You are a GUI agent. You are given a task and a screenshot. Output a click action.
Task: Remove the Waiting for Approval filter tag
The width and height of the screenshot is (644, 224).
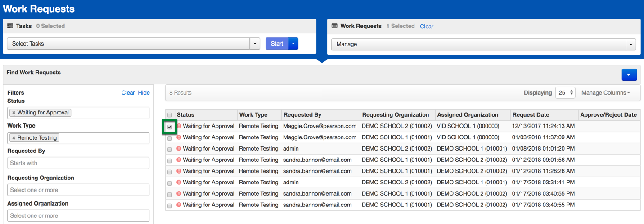pos(14,113)
